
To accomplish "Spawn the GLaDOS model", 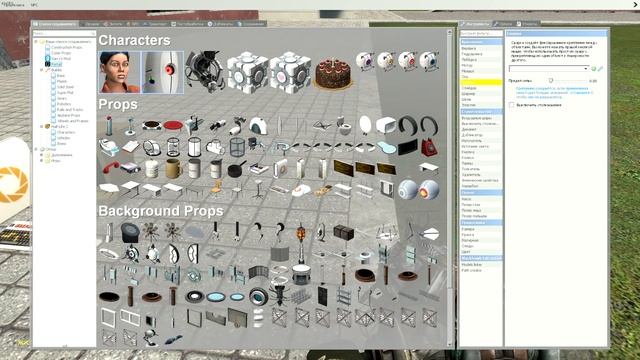I will pyautogui.click(x=205, y=72).
